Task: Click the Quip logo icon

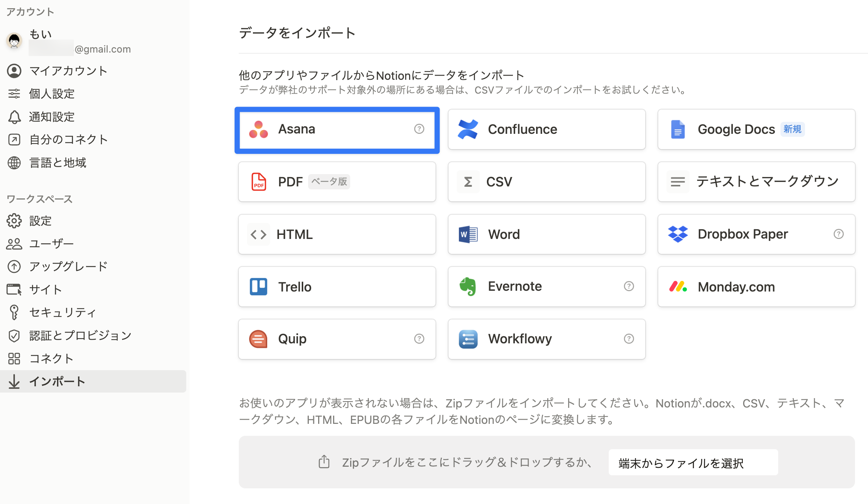Action: tap(259, 339)
